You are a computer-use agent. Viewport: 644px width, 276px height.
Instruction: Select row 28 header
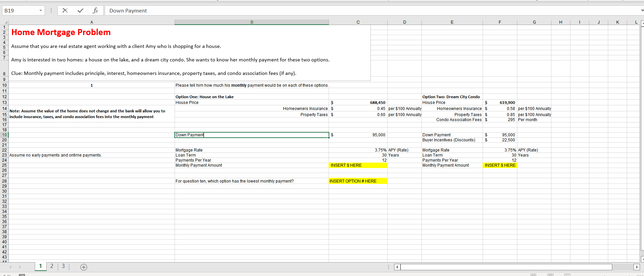click(4, 181)
